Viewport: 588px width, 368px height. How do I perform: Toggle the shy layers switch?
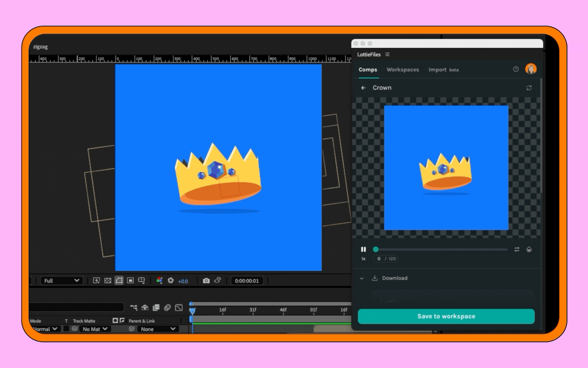[145, 308]
